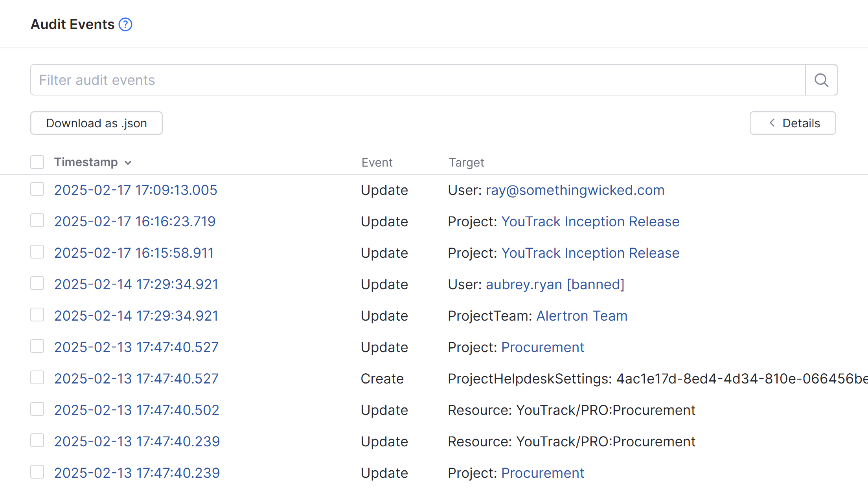Click timestamp 2025-02-17 16:16:23.719
This screenshot has height=488, width=868.
tap(135, 221)
